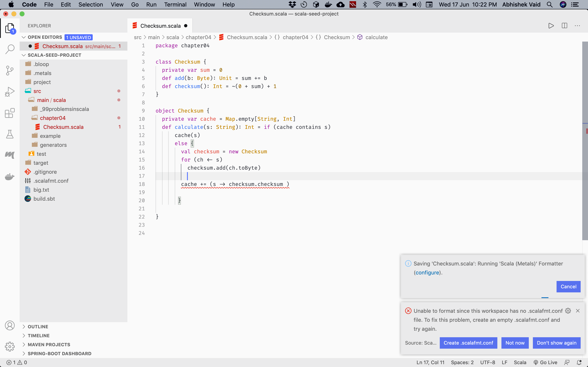This screenshot has width=588, height=367.
Task: Click the Create .scalafmt.conf button
Action: pyautogui.click(x=468, y=343)
